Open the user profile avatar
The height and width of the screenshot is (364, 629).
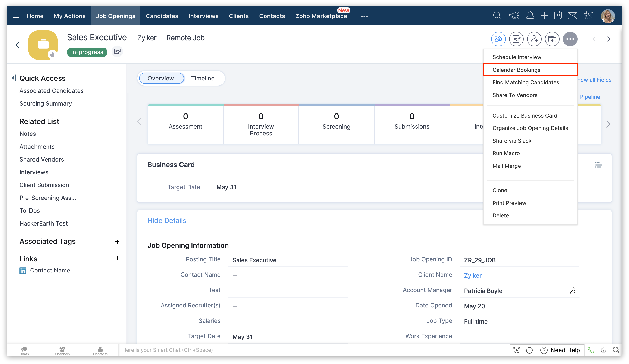tap(608, 16)
